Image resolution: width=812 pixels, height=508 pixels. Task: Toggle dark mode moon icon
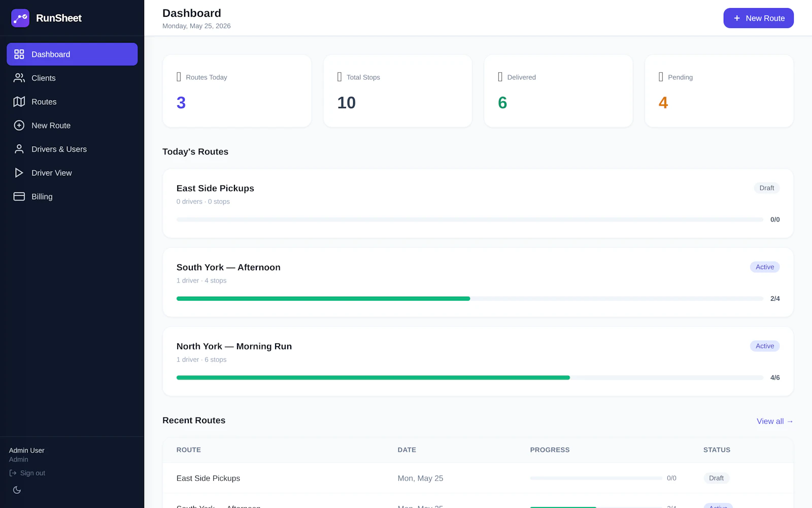(17, 490)
